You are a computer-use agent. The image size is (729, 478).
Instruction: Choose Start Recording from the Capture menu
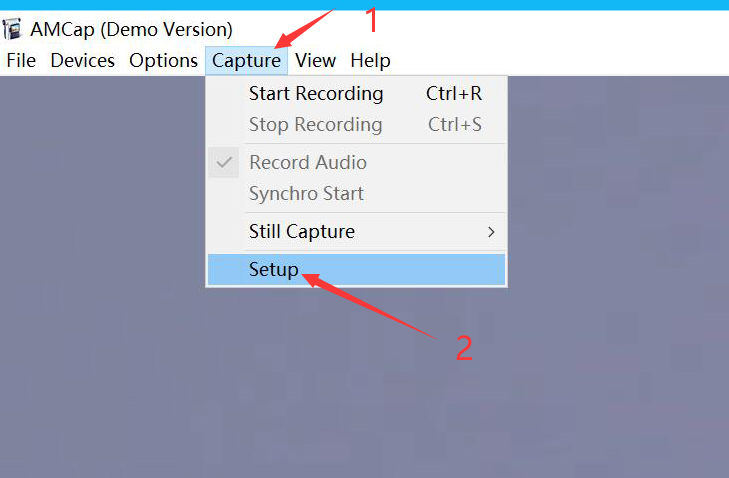coord(356,93)
